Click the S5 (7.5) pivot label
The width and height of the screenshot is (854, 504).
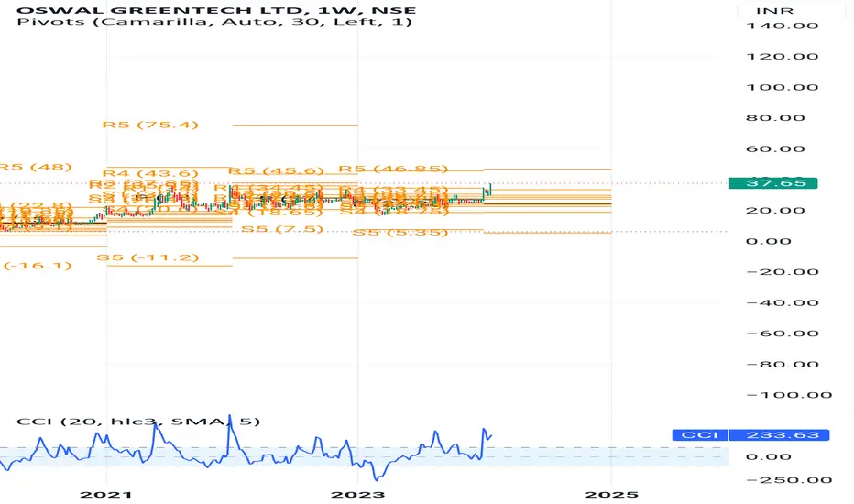pyautogui.click(x=282, y=229)
